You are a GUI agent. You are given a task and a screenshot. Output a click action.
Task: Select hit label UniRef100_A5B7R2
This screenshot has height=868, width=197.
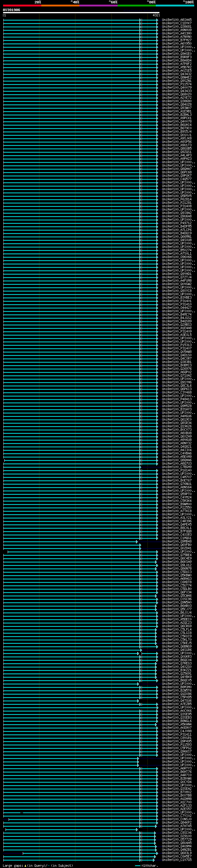click(177, 67)
